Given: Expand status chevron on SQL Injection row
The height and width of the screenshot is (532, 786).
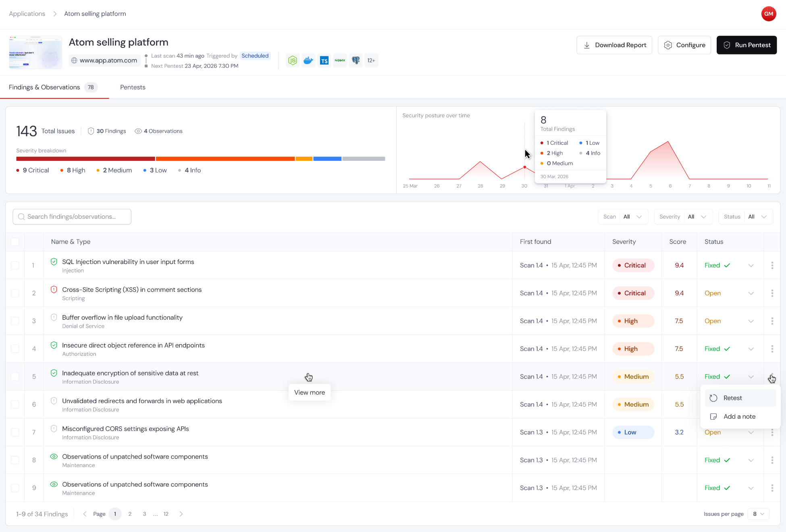Looking at the screenshot, I should coord(751,265).
